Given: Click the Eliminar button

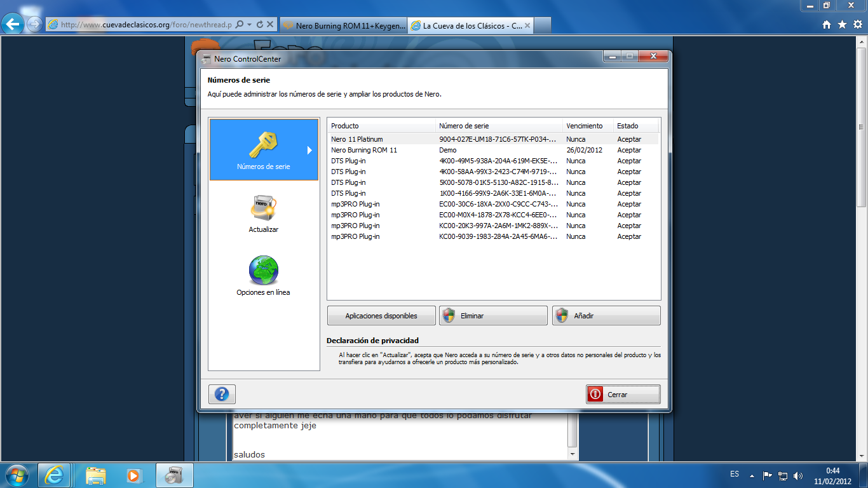Looking at the screenshot, I should (493, 316).
